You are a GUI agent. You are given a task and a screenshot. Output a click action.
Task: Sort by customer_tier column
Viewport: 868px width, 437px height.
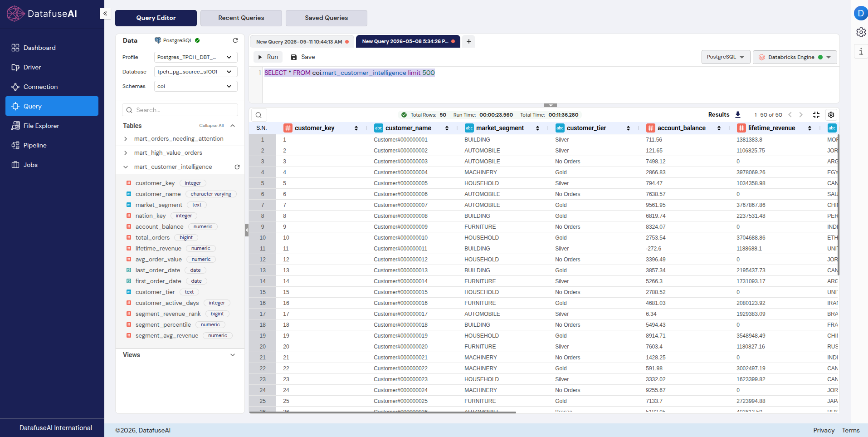pyautogui.click(x=628, y=128)
